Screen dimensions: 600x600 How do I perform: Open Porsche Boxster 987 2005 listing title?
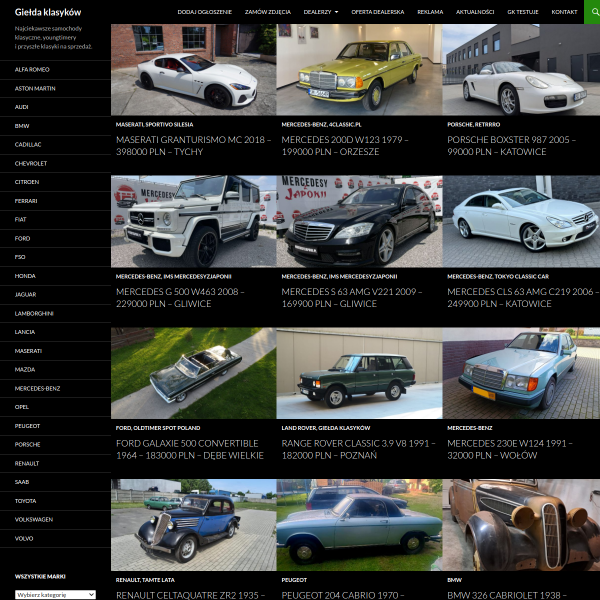coord(511,146)
